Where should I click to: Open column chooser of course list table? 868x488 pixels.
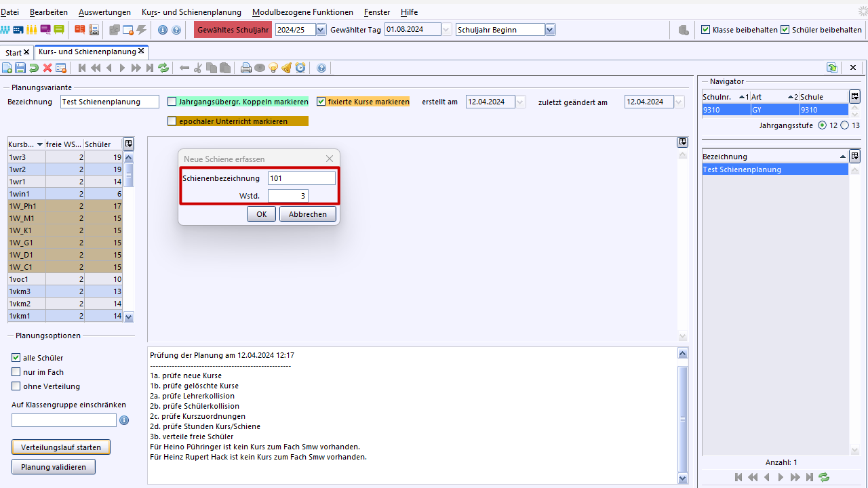(129, 144)
